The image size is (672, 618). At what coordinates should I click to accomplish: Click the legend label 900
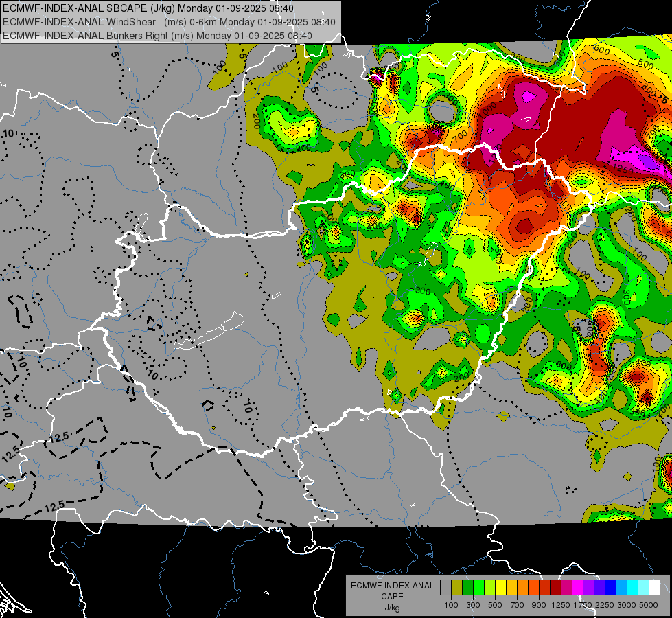coord(539,605)
